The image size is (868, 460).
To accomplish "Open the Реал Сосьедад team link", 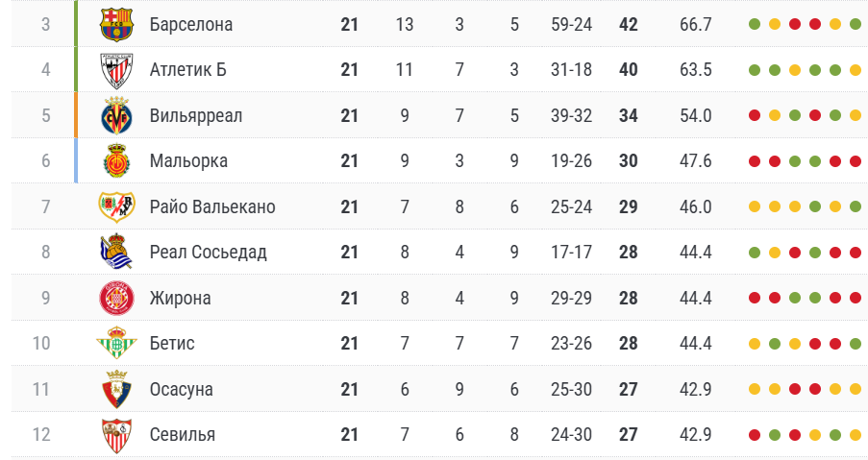I will [x=209, y=253].
